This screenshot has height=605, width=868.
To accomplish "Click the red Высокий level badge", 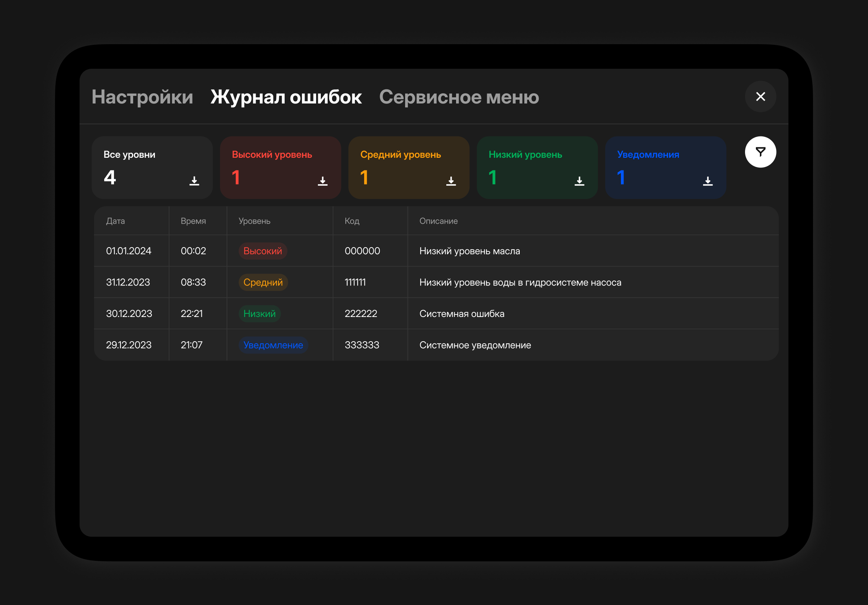I will coord(262,251).
